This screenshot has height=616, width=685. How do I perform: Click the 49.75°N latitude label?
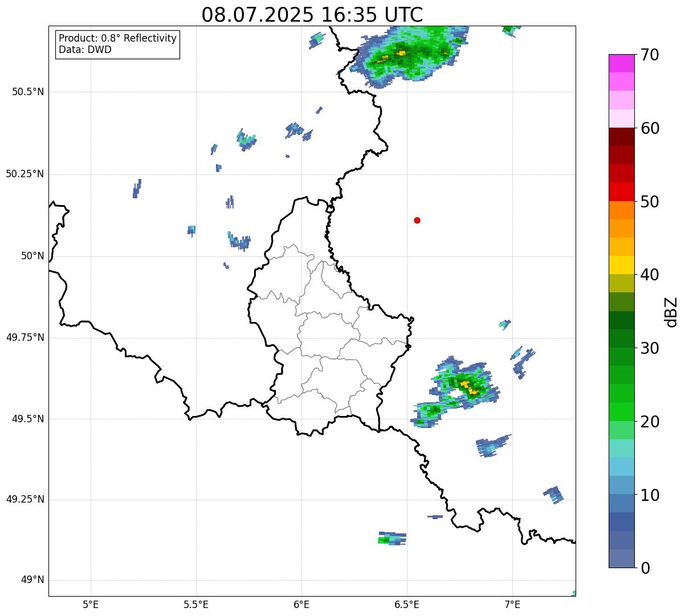[25, 337]
